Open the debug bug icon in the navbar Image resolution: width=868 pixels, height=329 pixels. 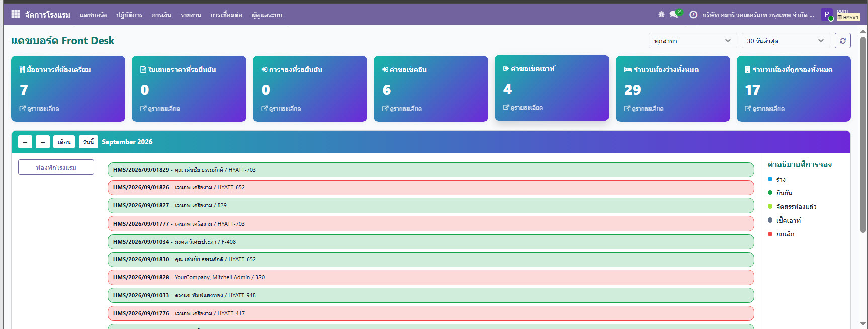point(661,14)
